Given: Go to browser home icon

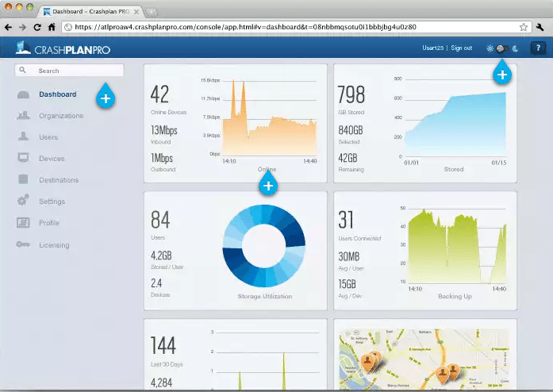Looking at the screenshot, I should pos(52,27).
